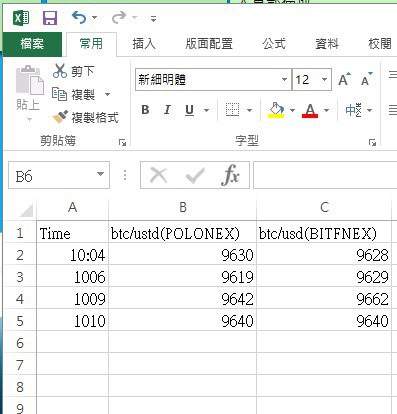Open the 檔案 (File) tab

point(32,44)
